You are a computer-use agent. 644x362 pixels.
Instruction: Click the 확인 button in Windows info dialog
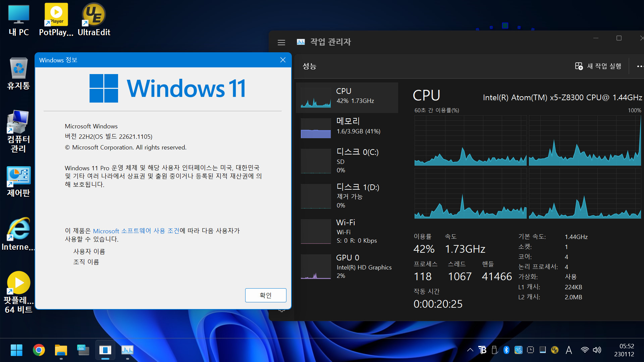pos(266,295)
